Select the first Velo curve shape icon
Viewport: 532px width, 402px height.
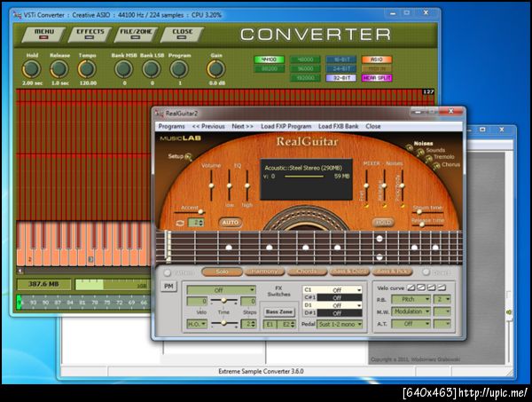[411, 288]
